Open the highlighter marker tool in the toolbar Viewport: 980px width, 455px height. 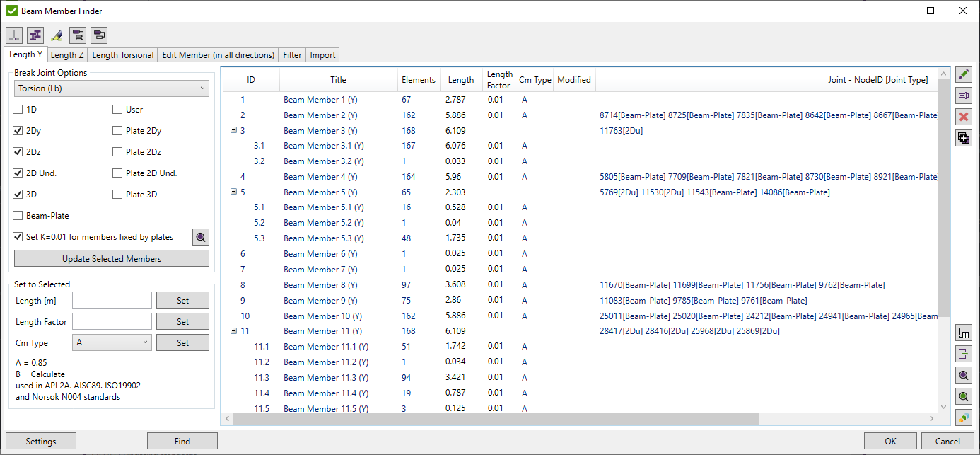(57, 35)
